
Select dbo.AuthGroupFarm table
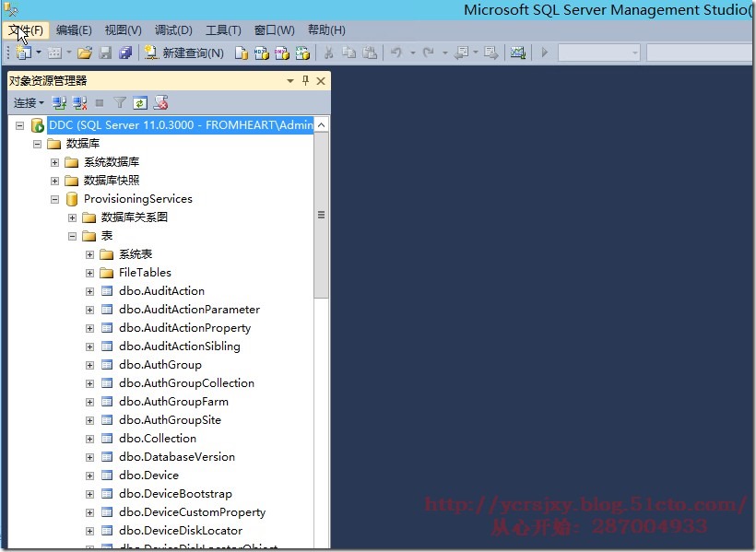[x=173, y=402]
